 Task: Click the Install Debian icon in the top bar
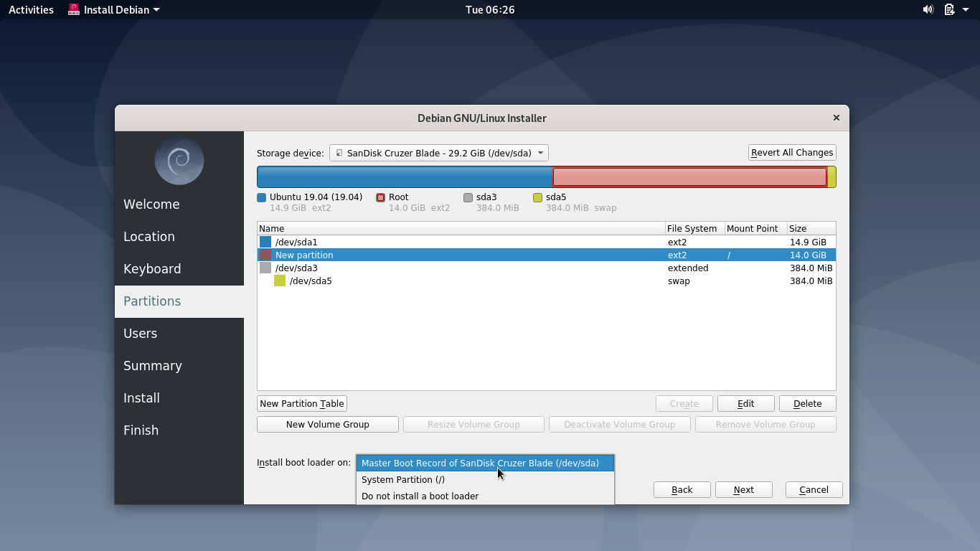(x=74, y=9)
